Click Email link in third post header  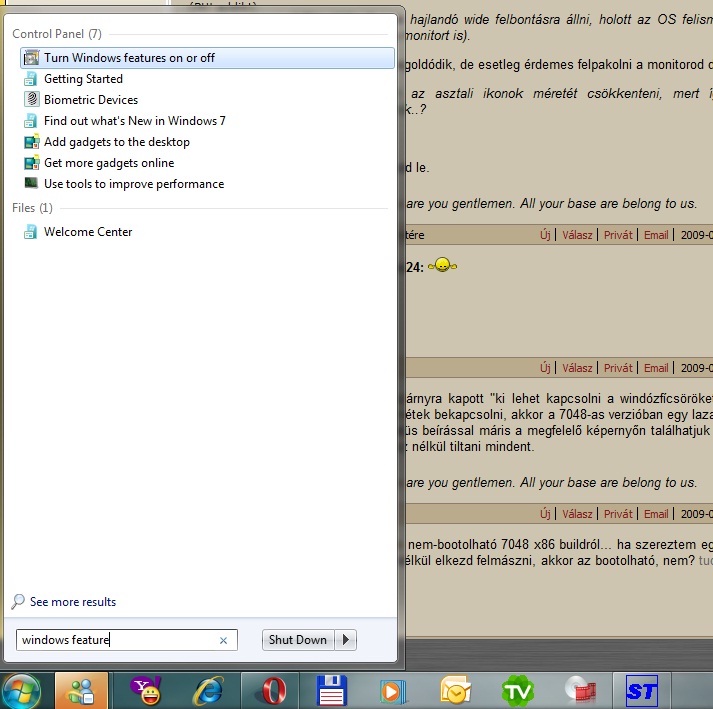pos(656,514)
